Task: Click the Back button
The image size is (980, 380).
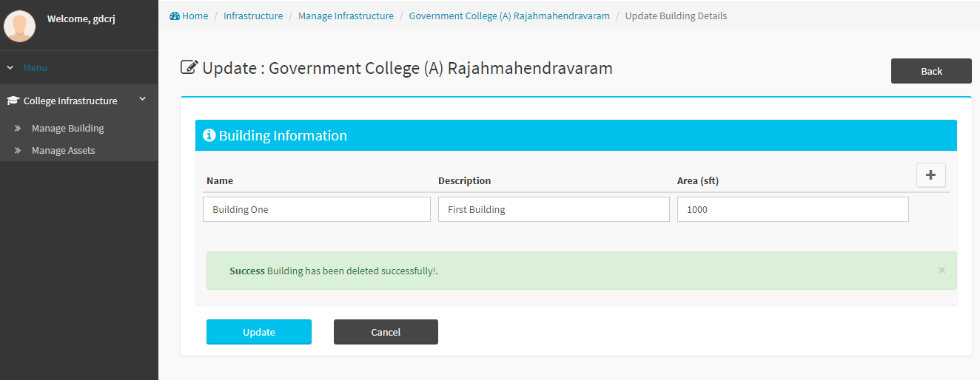Action: point(931,71)
